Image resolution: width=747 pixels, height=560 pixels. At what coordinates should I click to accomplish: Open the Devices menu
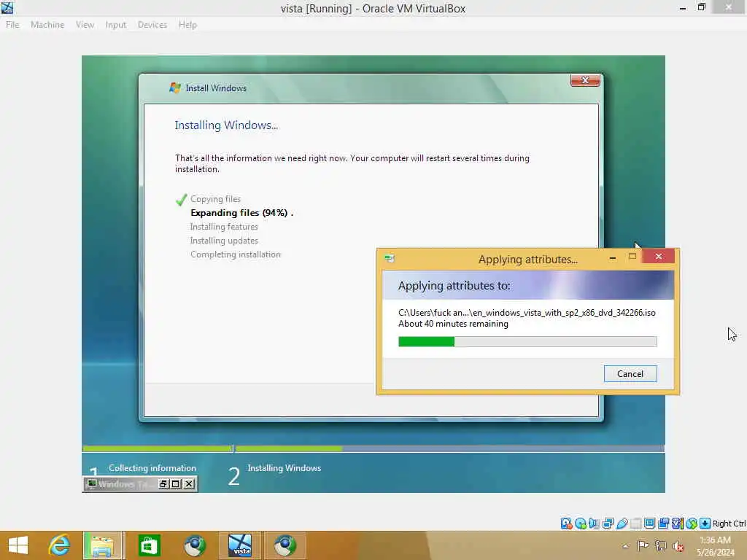[x=152, y=25]
